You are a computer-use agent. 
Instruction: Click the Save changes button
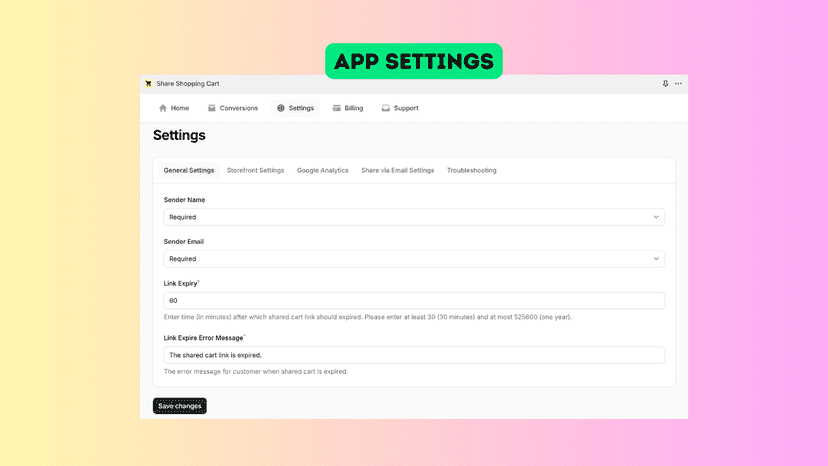180,406
